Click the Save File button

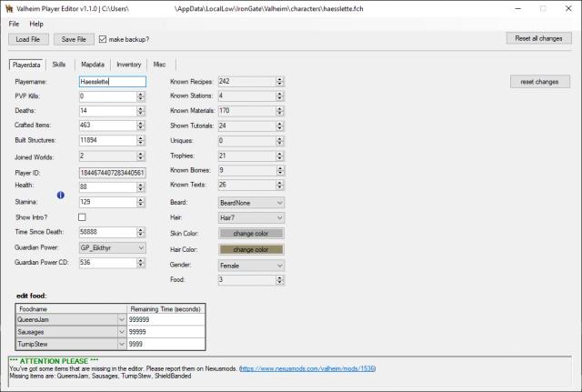(x=74, y=39)
